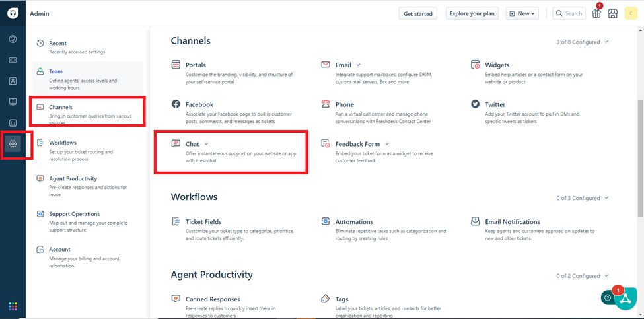Click the Facebook logo icon
Image resolution: width=644 pixels, height=319 pixels.
176,104
